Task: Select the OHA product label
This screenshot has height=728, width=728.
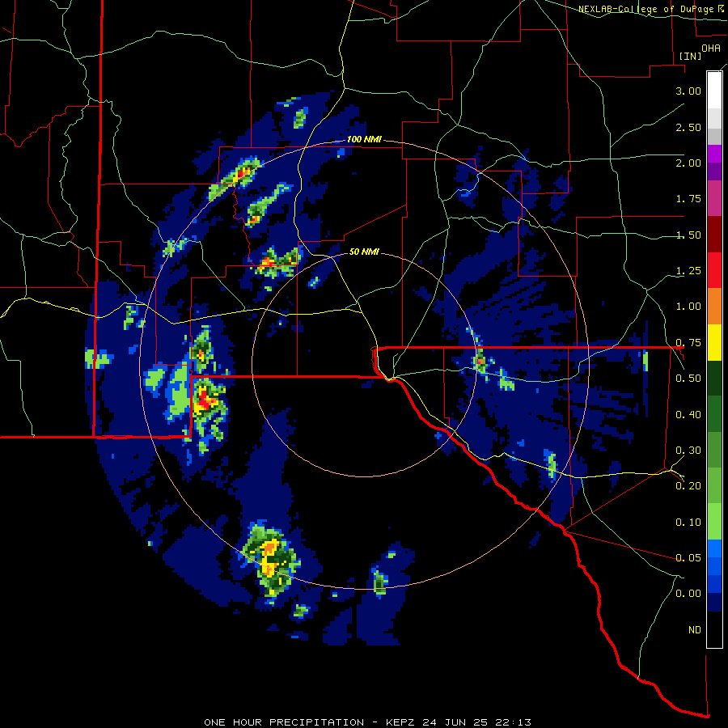Action: [711, 49]
